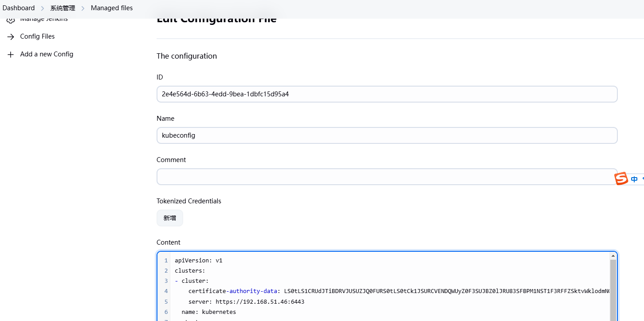
Task: Select Add a new Config sidebar item
Action: pos(47,54)
